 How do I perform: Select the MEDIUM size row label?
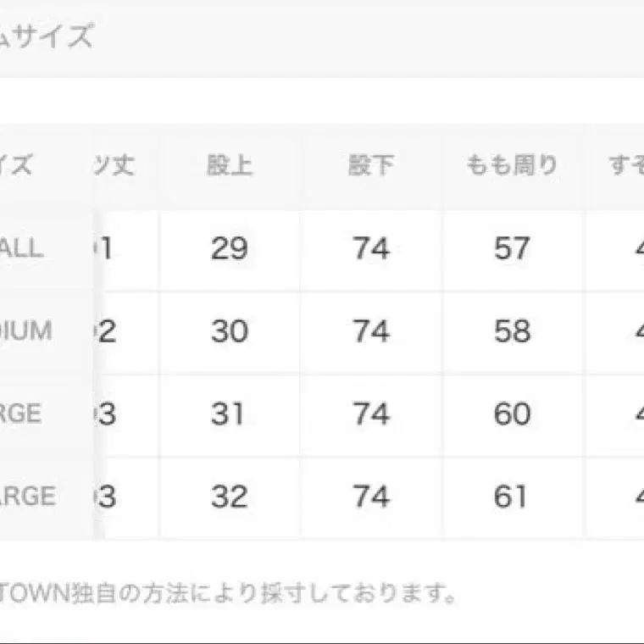pos(25,331)
